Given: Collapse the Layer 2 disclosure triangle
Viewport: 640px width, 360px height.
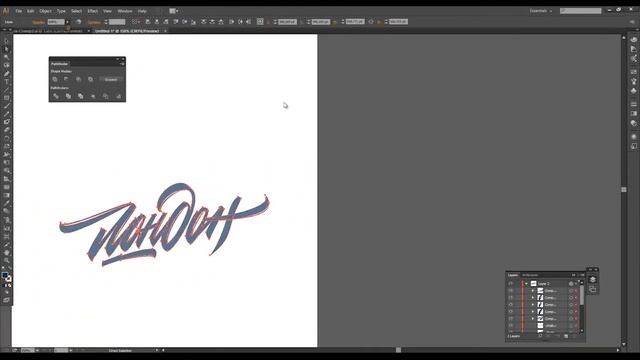Looking at the screenshot, I should pyautogui.click(x=526, y=284).
